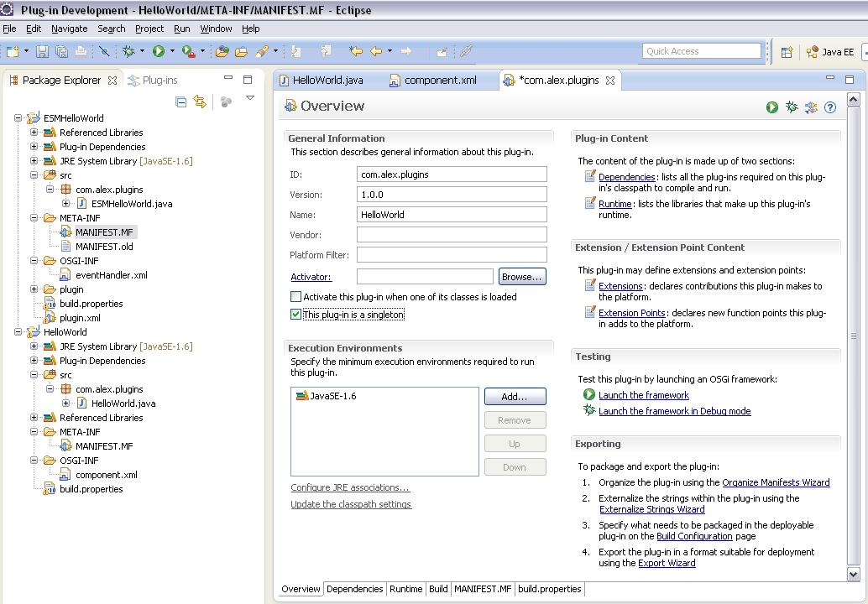Enable 'Activate this plug-in when one of its classes is loaded'
This screenshot has width=868, height=604.
coord(296,296)
